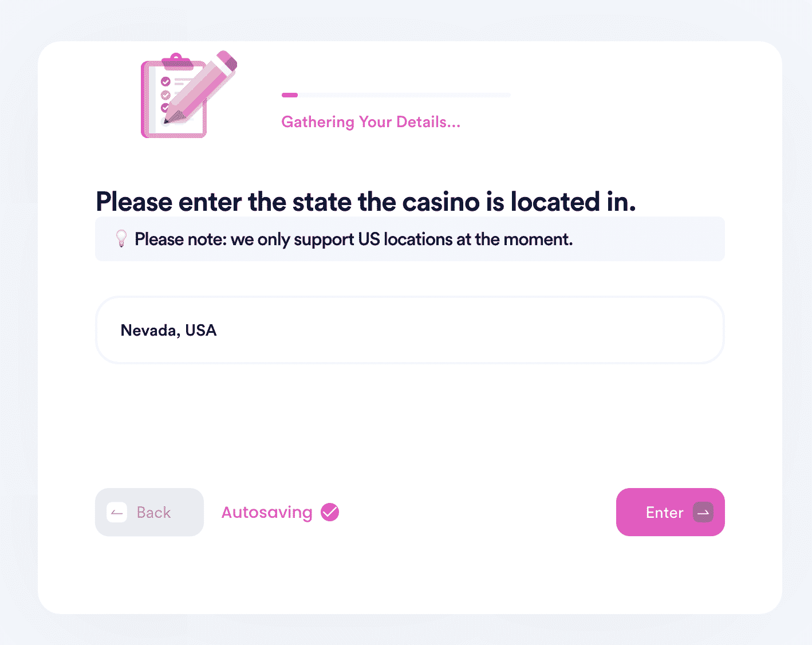The image size is (812, 645).
Task: Click the casino state question heading
Action: pyautogui.click(x=366, y=202)
